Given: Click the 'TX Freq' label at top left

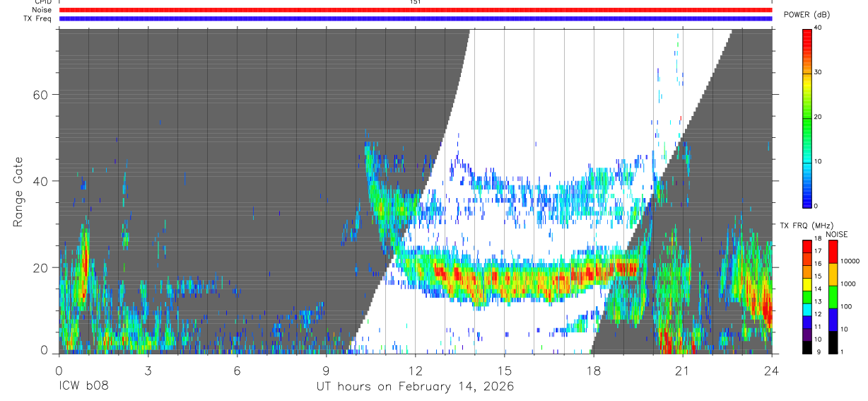Looking at the screenshot, I should (x=37, y=18).
